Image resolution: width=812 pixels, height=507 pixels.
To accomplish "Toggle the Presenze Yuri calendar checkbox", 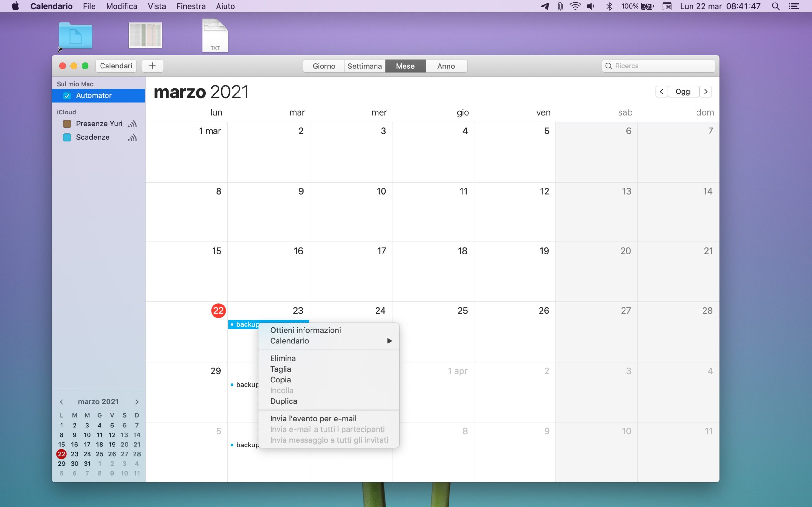I will 67,124.
